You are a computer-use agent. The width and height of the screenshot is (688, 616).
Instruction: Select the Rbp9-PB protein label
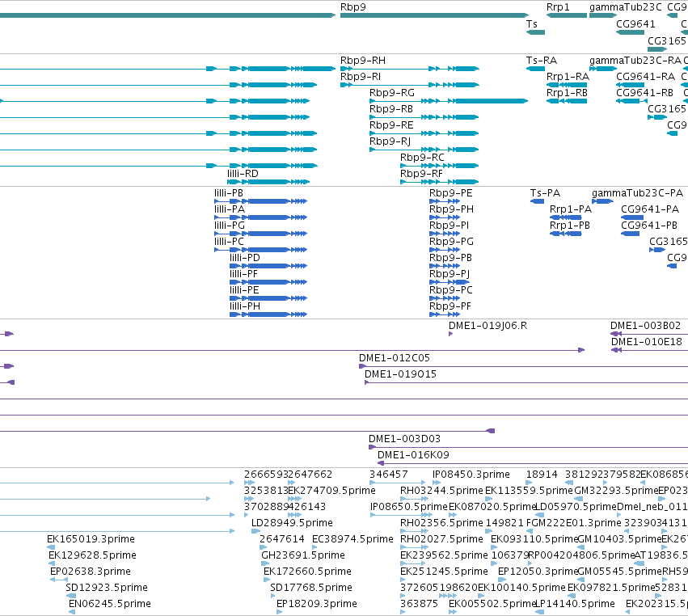(x=450, y=258)
